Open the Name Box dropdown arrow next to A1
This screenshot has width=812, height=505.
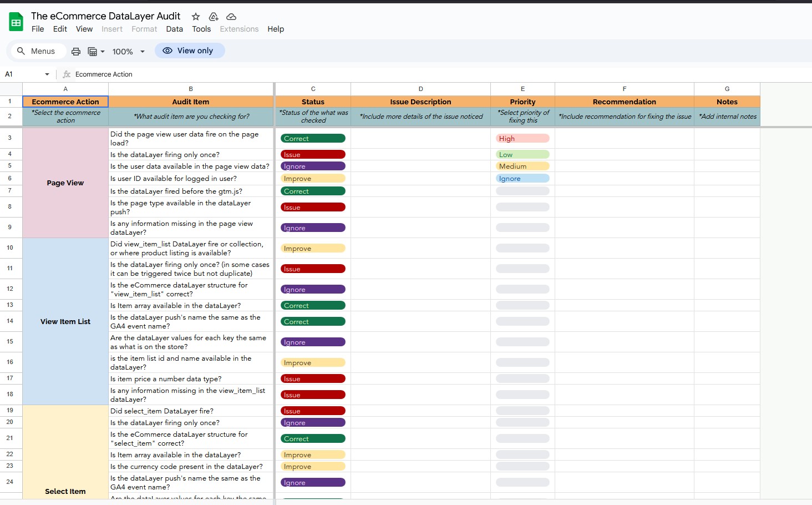click(x=47, y=74)
